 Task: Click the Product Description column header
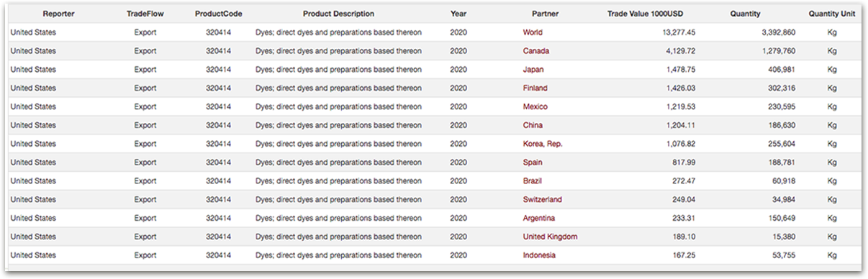pyautogui.click(x=338, y=14)
